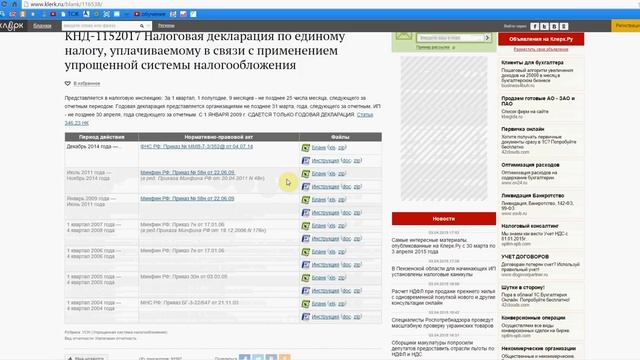The height and width of the screenshot is (360, 640).
Task: Click the envelope icon in newsletter box
Action: click(x=404, y=36)
